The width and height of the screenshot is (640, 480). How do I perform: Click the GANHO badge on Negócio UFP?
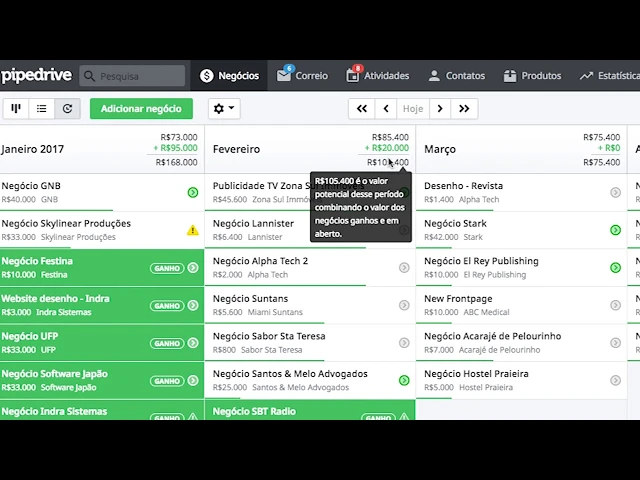tap(167, 343)
